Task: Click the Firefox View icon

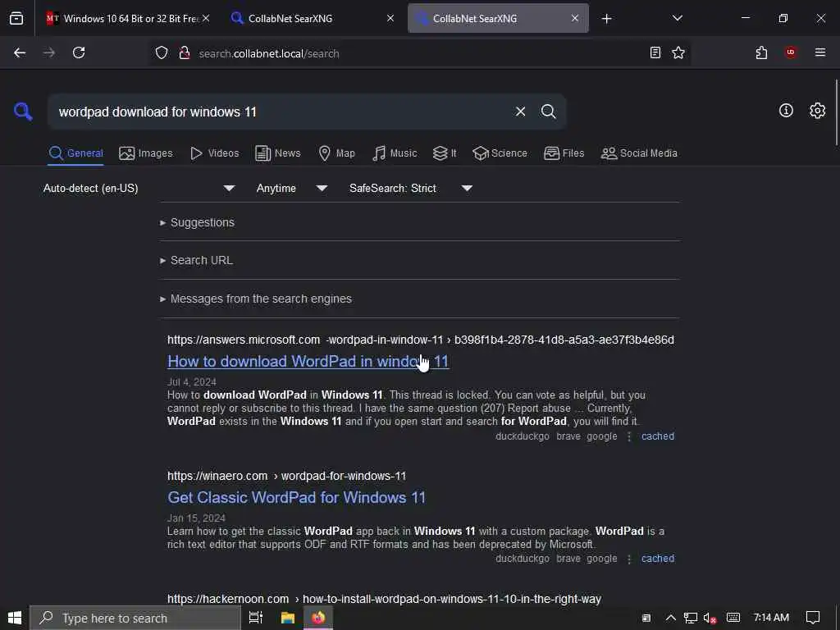Action: tap(16, 18)
